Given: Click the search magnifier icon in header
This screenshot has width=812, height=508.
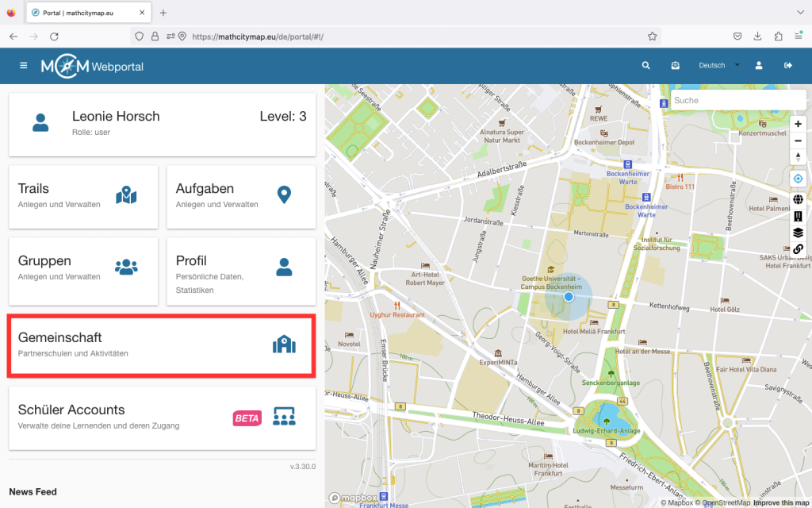Looking at the screenshot, I should [x=646, y=66].
